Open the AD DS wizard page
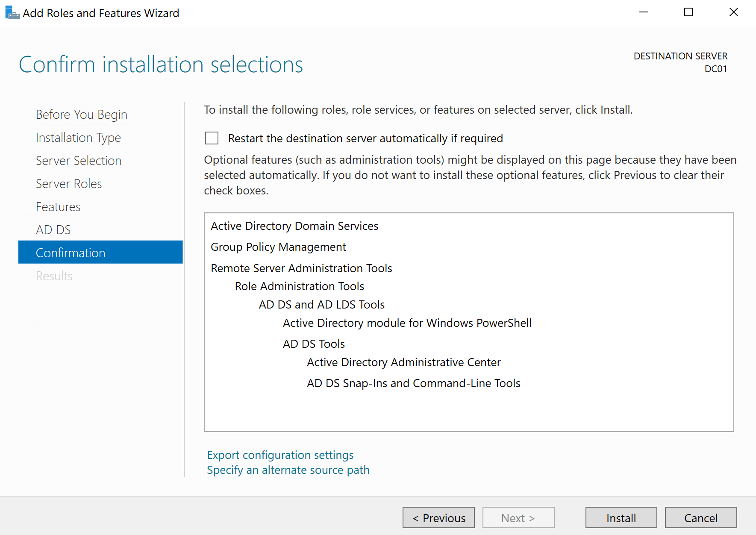 pos(53,229)
